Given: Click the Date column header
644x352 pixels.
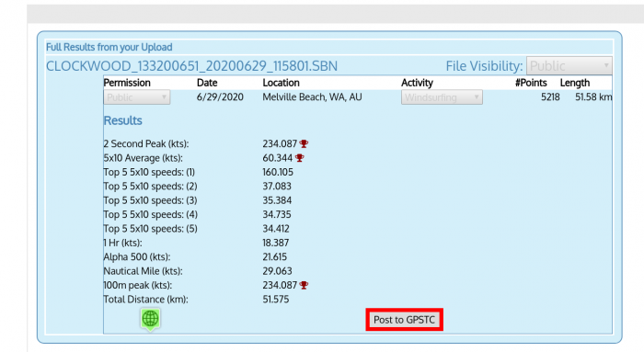Looking at the screenshot, I should 207,83.
